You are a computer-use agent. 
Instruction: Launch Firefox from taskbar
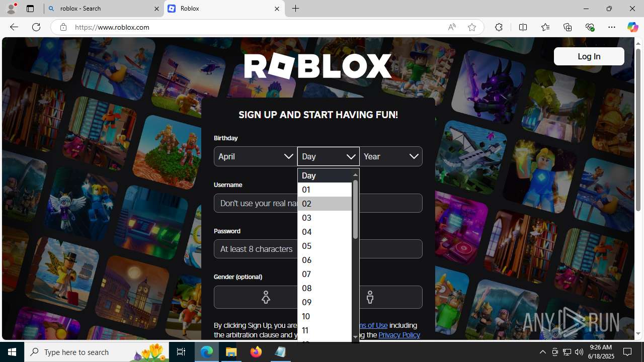(x=256, y=352)
